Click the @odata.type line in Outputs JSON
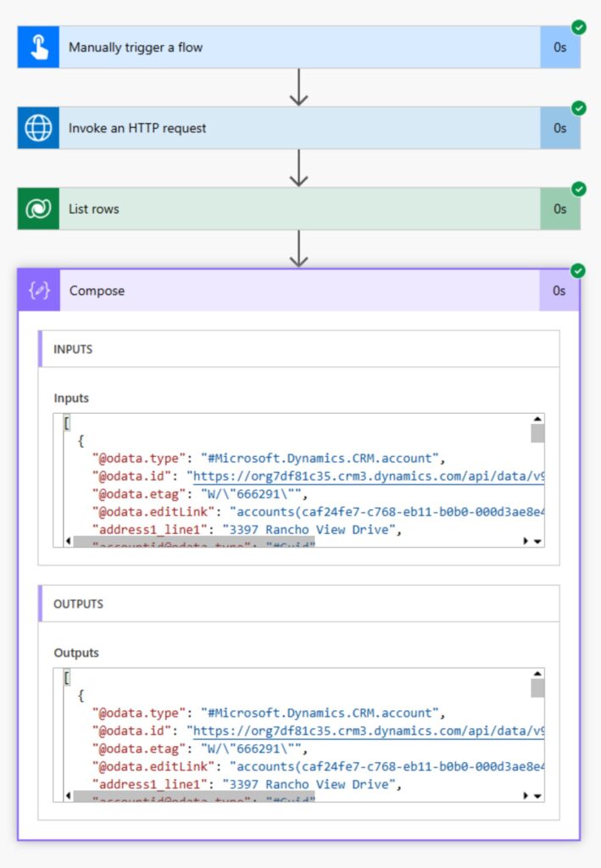601x868 pixels. click(x=269, y=713)
